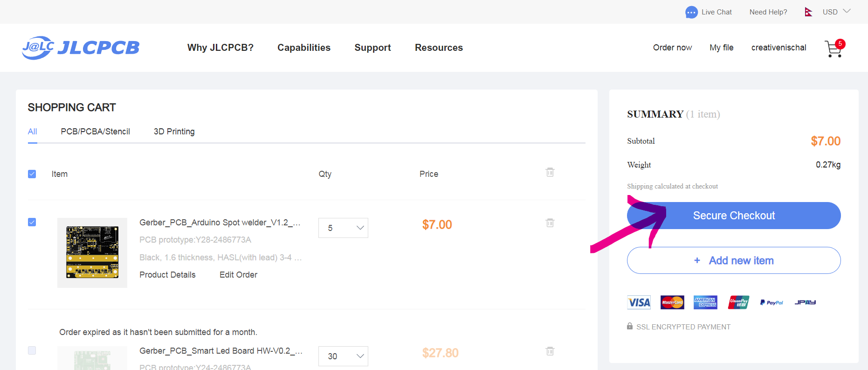Click the Visa payment icon

[639, 302]
